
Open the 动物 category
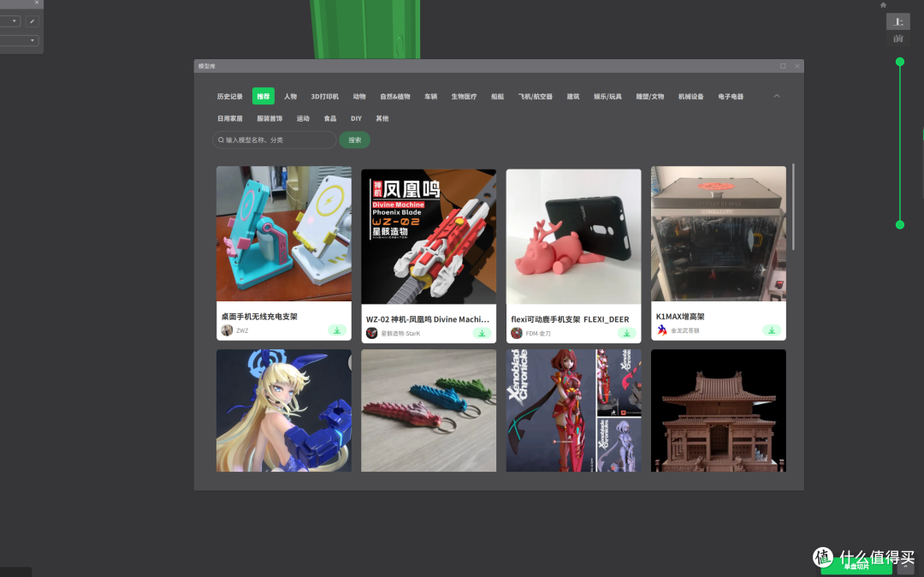click(359, 97)
